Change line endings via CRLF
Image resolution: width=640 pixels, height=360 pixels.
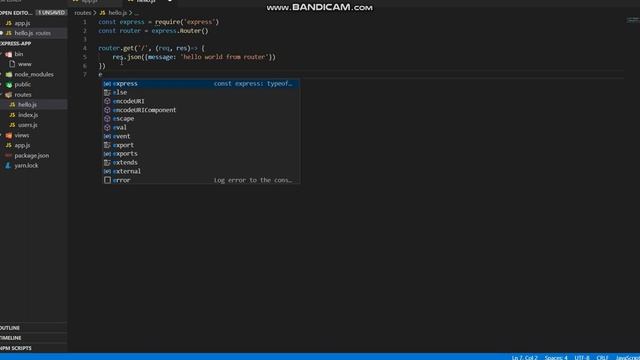(602, 357)
